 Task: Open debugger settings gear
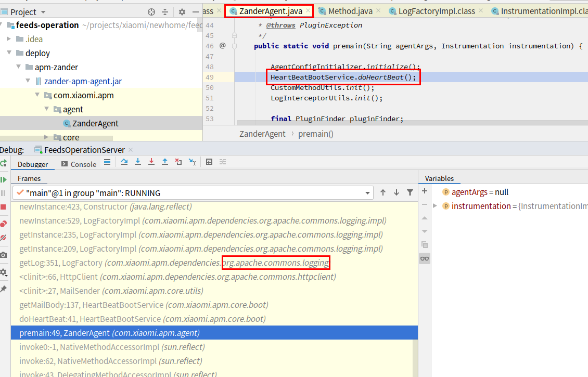3,272
